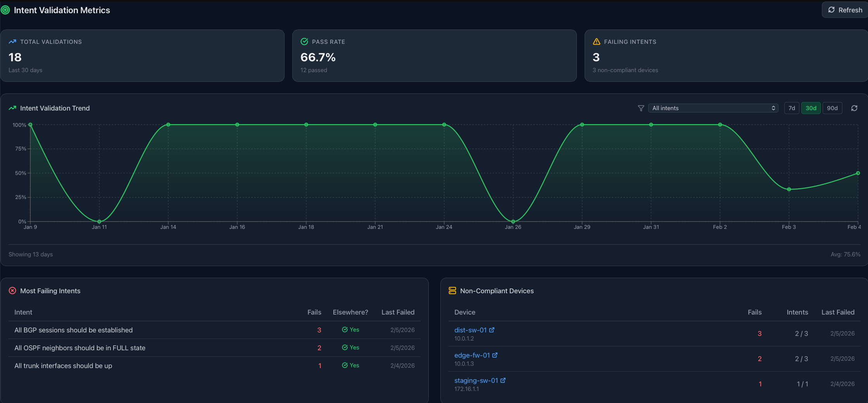Click the Intent Validation Metrics target icon
This screenshot has width=868, height=403.
click(5, 10)
